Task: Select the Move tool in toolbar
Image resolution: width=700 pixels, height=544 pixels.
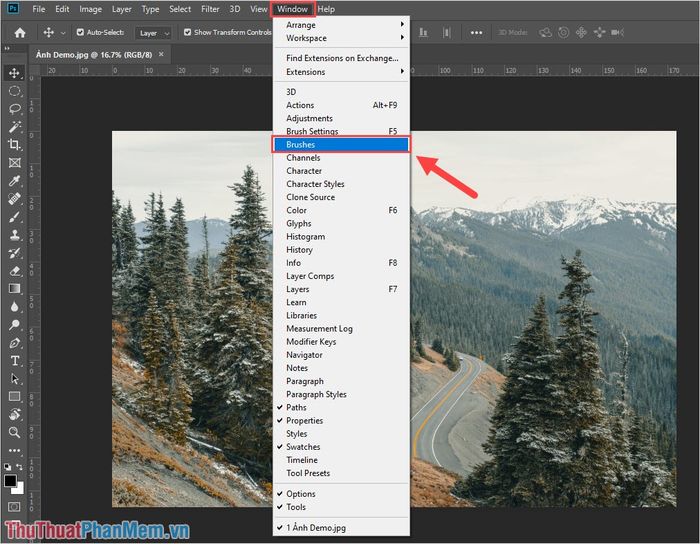Action: click(15, 73)
